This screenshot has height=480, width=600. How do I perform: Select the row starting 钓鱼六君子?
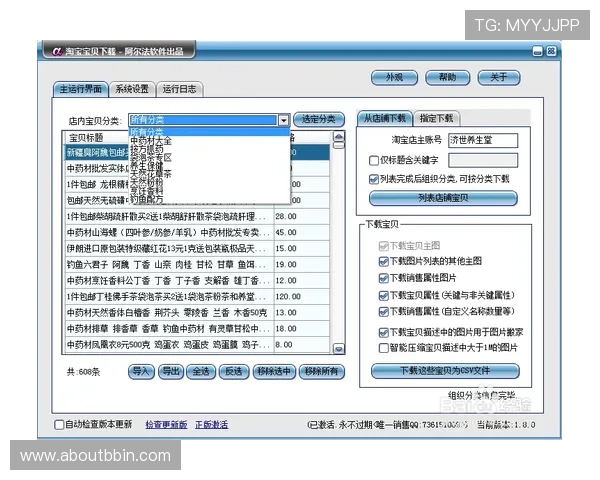(197, 265)
